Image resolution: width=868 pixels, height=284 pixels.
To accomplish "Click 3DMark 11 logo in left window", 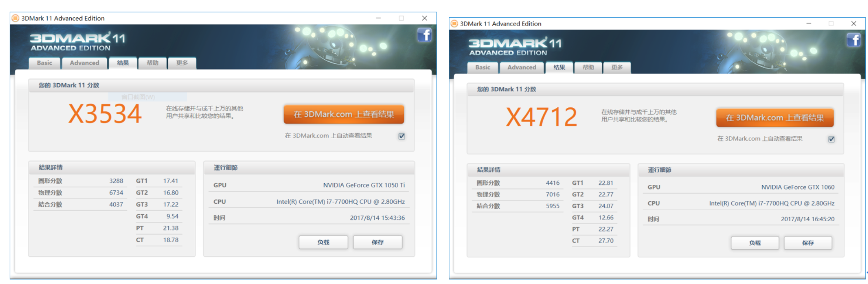I will point(78,41).
